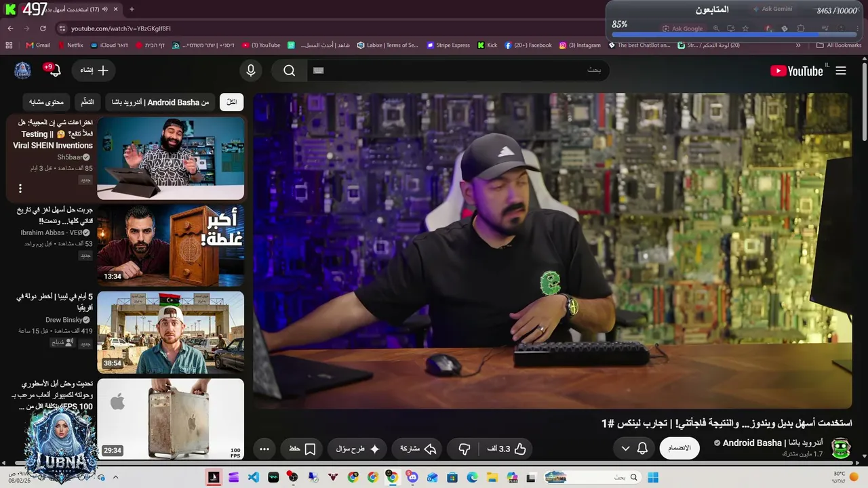Image resolution: width=868 pixels, height=488 pixels.
Task: Start voice search with microphone icon
Action: pyautogui.click(x=251, y=70)
